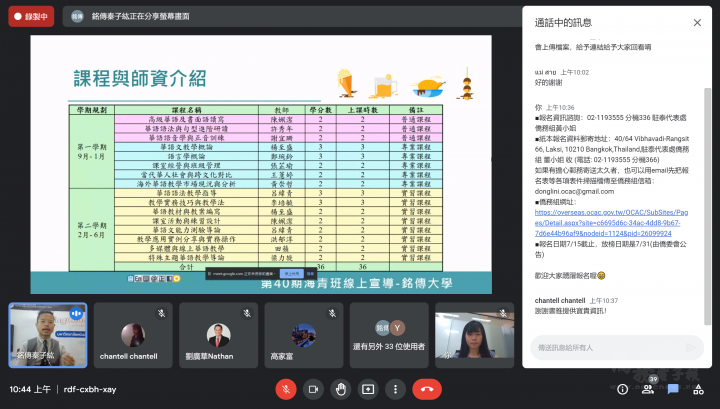The width and height of the screenshot is (720, 409).
Task: Close the in-call messages panel
Action: [x=697, y=22]
